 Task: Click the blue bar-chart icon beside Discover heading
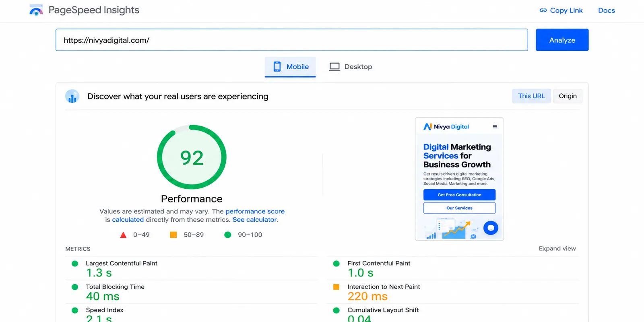(x=72, y=96)
